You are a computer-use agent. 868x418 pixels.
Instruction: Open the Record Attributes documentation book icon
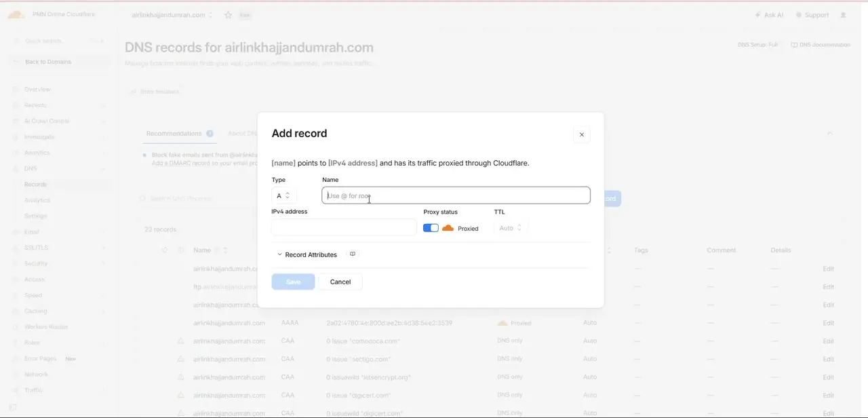click(353, 254)
